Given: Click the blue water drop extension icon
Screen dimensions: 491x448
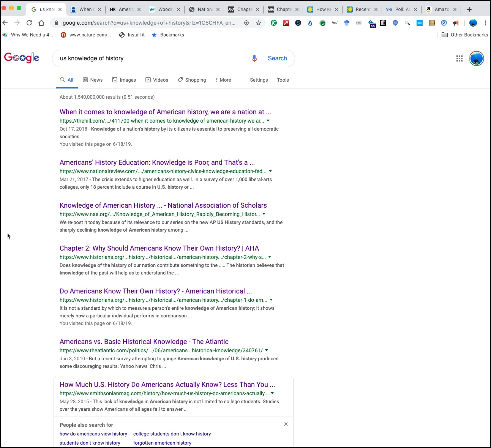Looking at the screenshot, I should tap(310, 23).
